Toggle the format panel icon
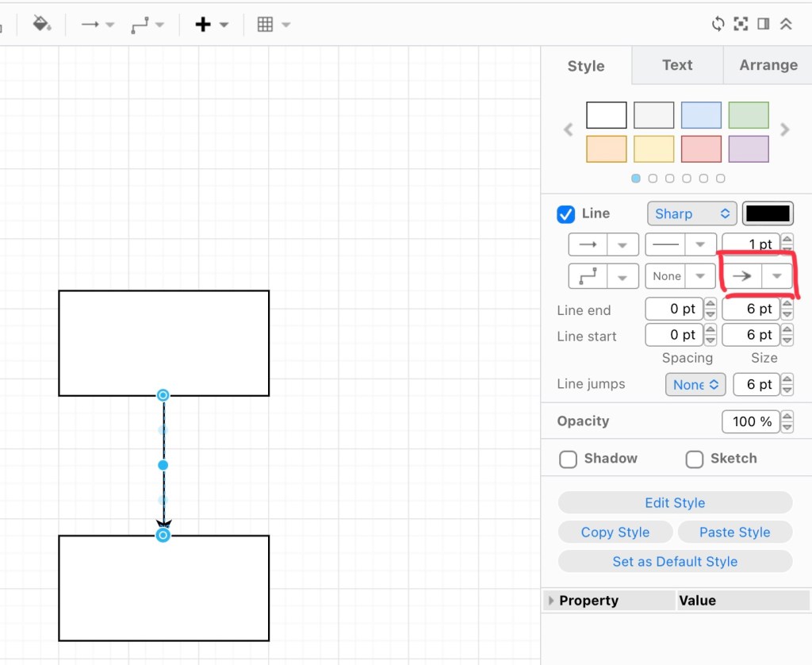 pos(764,24)
